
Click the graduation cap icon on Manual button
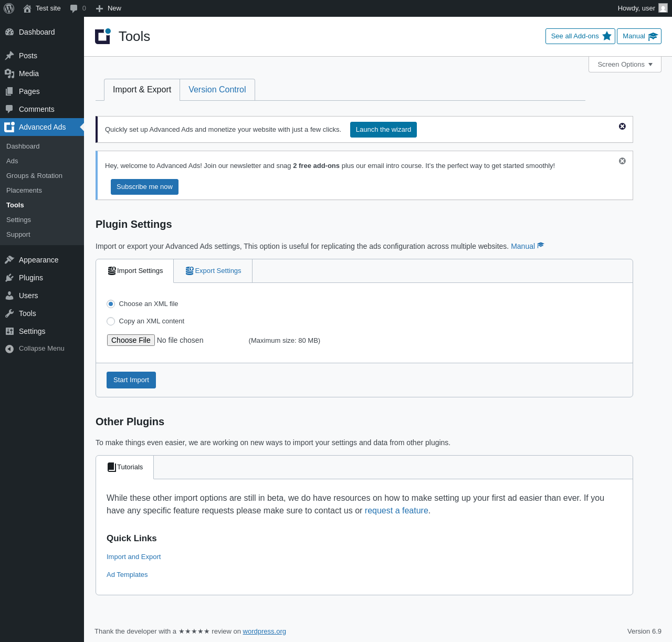pyautogui.click(x=653, y=36)
